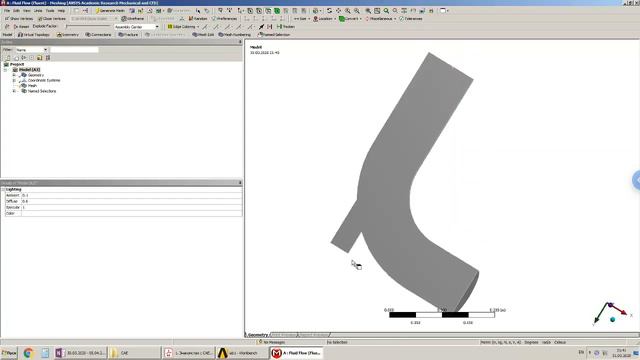Toggle Show Vertices
Viewport: 640px width, 360px height.
[x=19, y=19]
